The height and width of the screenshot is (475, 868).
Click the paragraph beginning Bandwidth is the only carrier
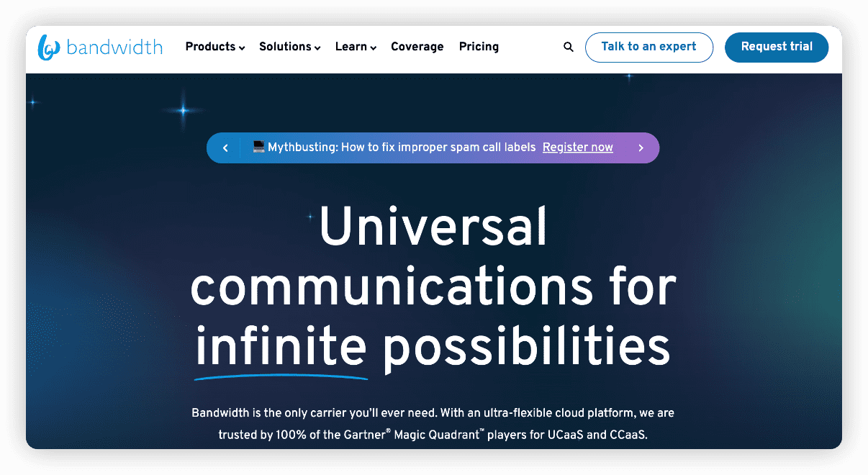(433, 425)
